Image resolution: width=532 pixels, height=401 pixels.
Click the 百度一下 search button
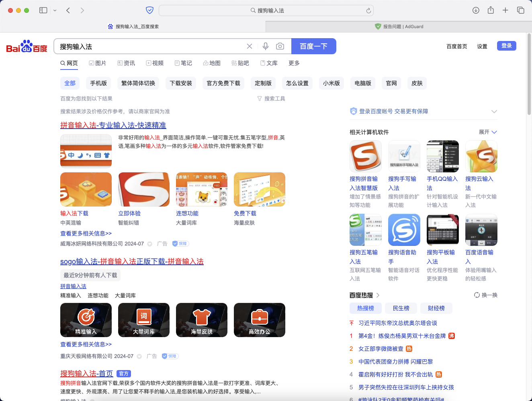point(313,46)
